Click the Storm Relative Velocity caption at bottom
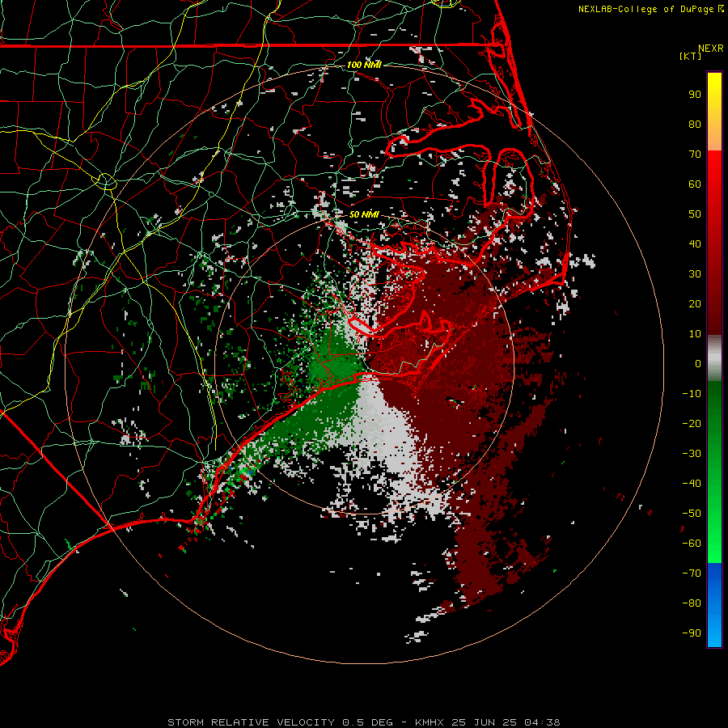 point(363,722)
